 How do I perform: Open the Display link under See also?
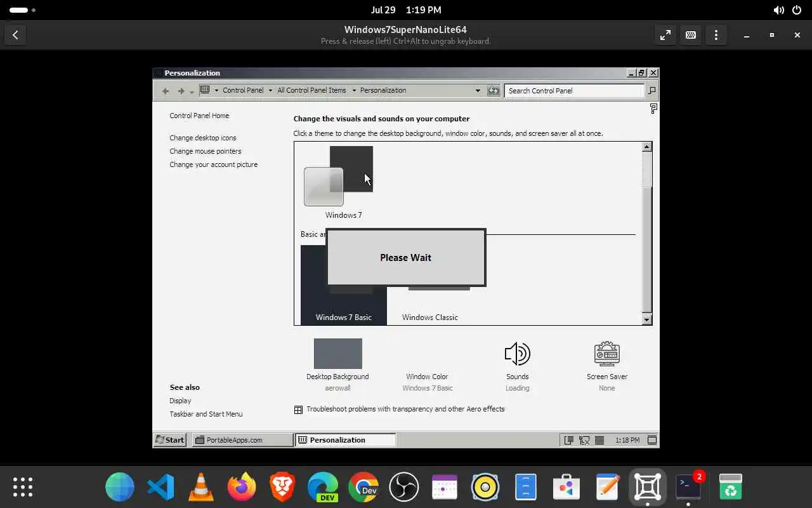(180, 401)
